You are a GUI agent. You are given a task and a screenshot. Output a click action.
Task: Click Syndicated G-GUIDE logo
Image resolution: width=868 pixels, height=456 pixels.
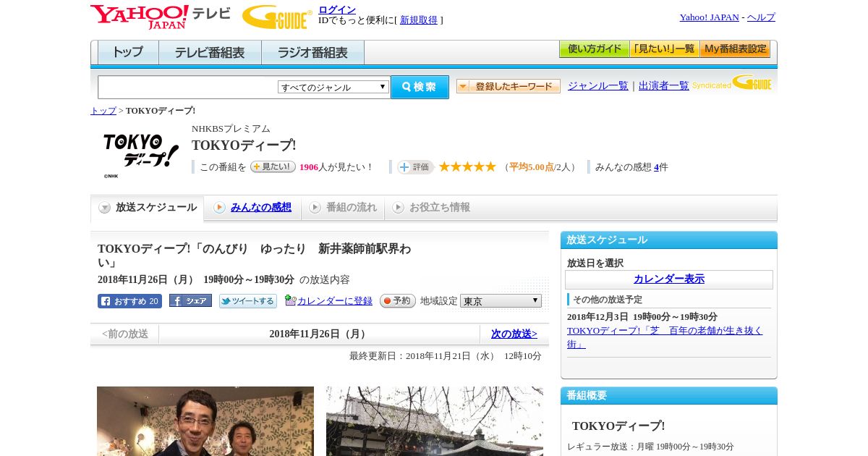(732, 83)
